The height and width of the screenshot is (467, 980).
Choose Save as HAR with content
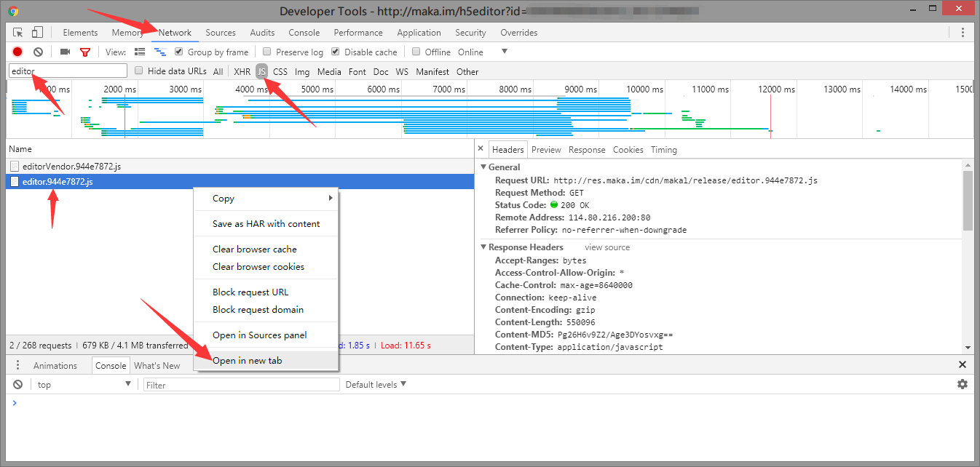(x=266, y=223)
